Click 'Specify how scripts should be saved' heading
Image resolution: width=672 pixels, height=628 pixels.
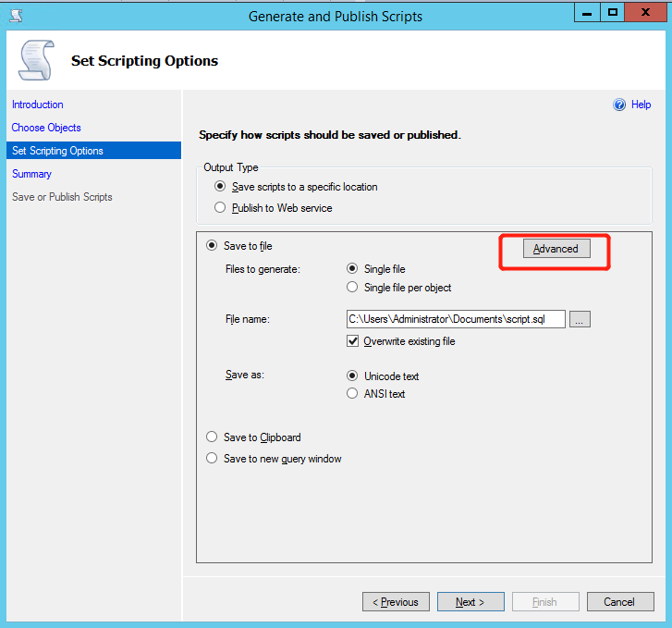[330, 135]
